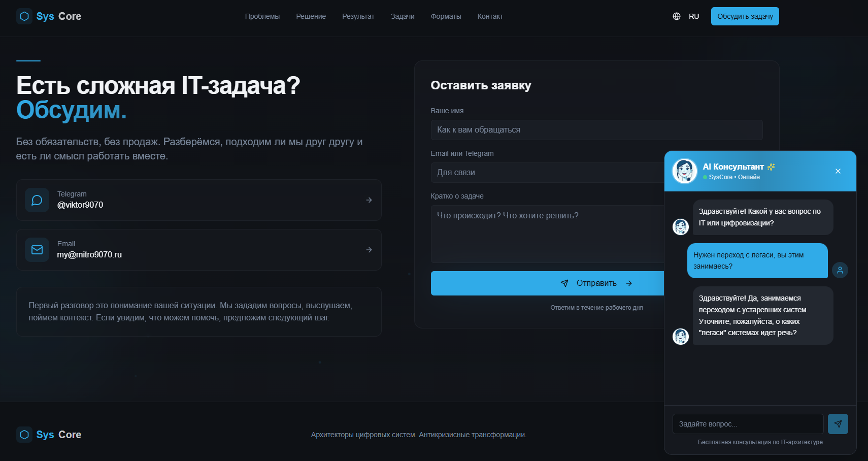Open the RU language selector
The width and height of the screenshot is (868, 461).
point(693,16)
